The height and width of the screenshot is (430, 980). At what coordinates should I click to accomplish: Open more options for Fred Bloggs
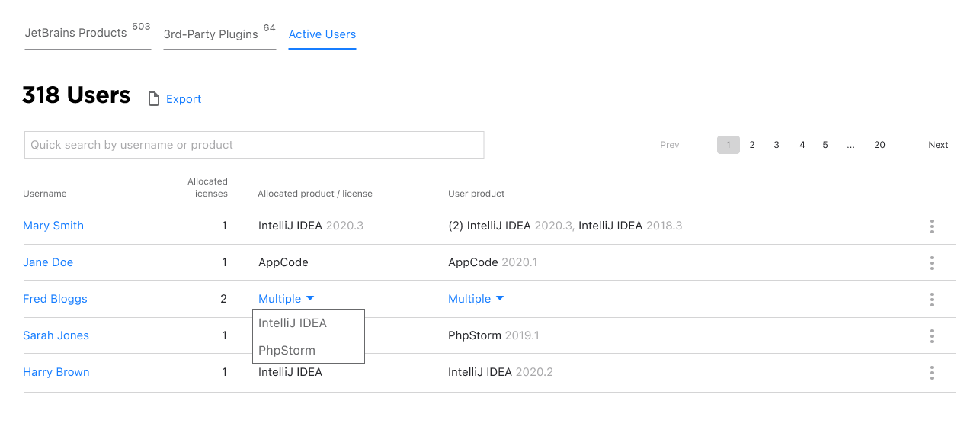[931, 300]
